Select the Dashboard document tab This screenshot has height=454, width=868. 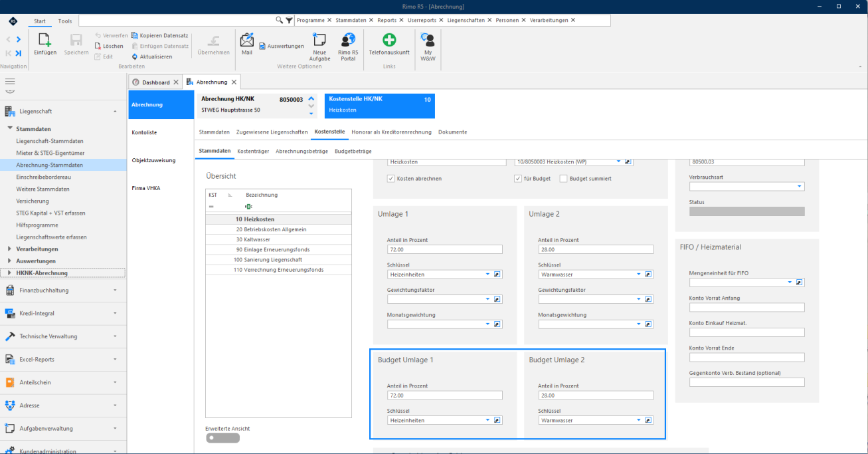(x=156, y=82)
